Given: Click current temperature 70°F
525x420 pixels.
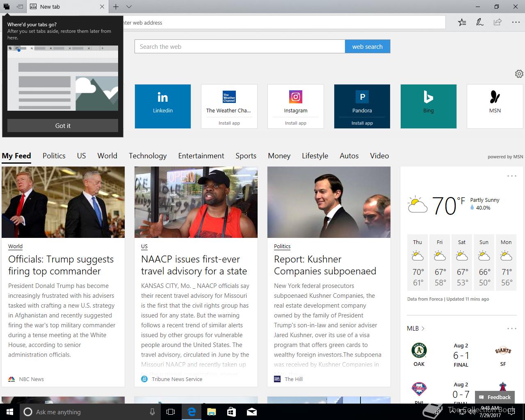Looking at the screenshot, I should [448, 205].
